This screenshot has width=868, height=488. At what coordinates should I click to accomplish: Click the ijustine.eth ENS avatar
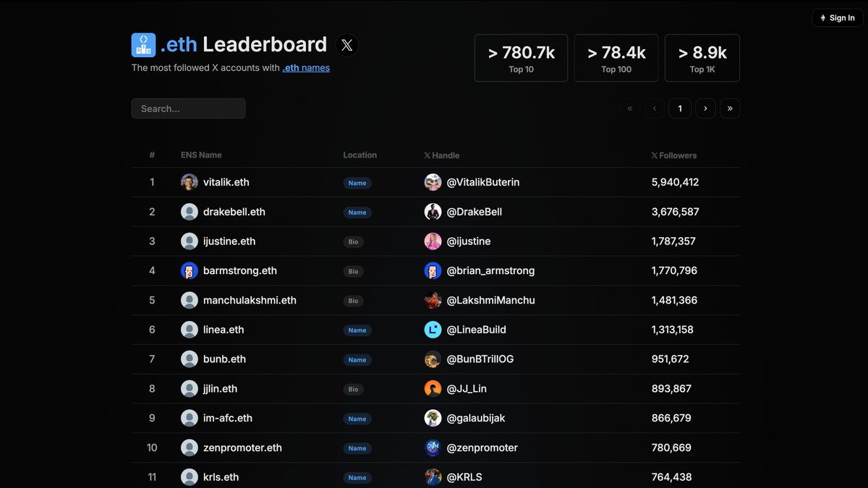click(190, 241)
